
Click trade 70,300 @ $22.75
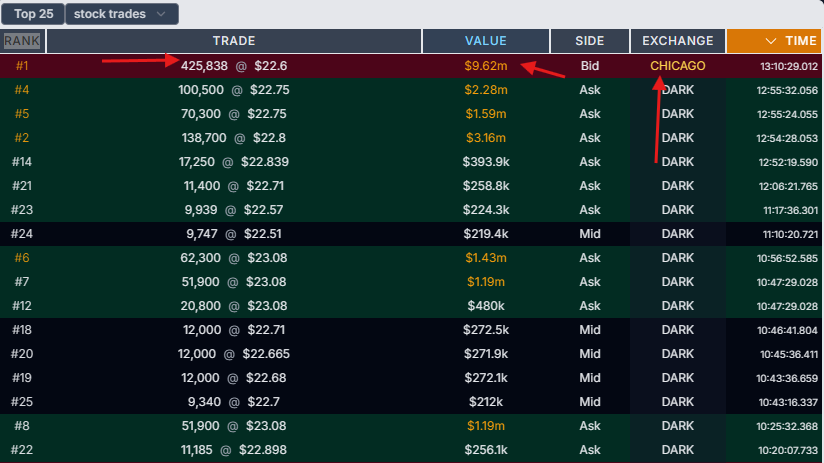click(234, 114)
